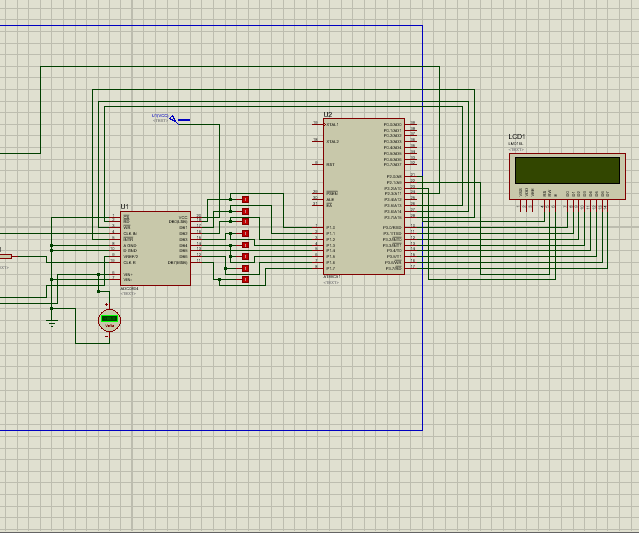Click the 'Volts' label on the voltmeter
This screenshot has height=533, width=639.
point(109,326)
